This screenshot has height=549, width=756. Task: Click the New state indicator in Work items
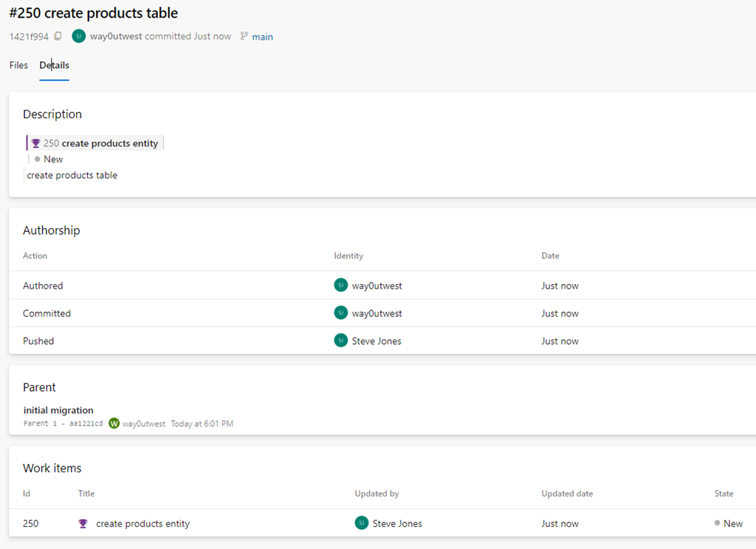click(x=729, y=523)
